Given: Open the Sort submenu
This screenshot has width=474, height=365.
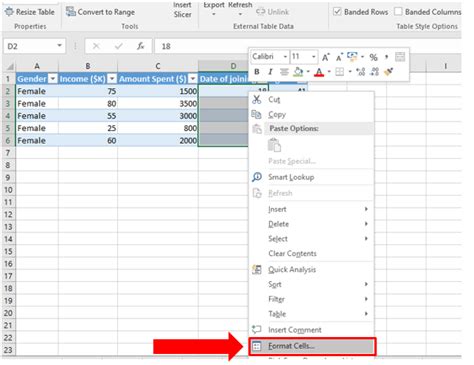Looking at the screenshot, I should click(311, 284).
